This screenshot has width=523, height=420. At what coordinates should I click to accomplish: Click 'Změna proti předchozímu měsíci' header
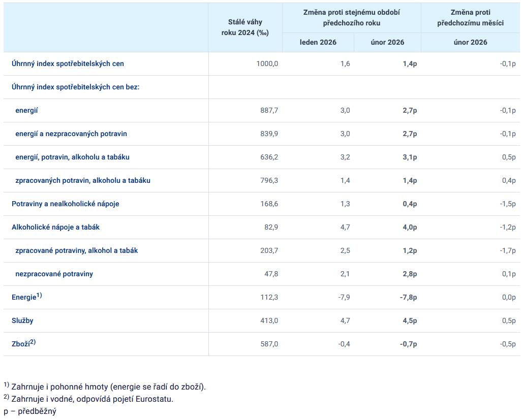pyautogui.click(x=470, y=18)
